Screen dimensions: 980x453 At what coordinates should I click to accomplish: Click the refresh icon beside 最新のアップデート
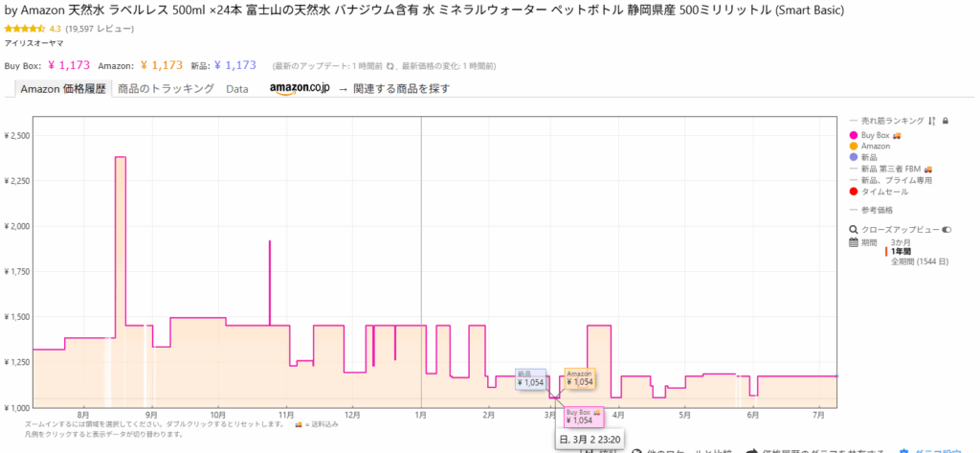(390, 66)
